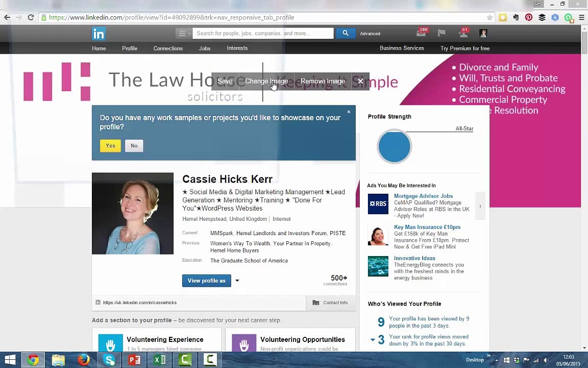This screenshot has width=588, height=368.
Task: Open the search category dropdown beside search box
Action: (184, 33)
